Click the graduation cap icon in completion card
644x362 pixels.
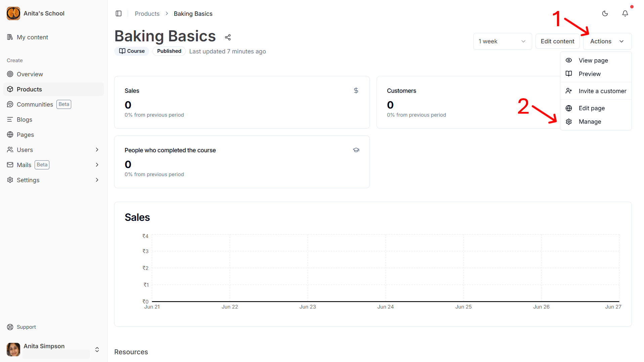[x=356, y=150]
